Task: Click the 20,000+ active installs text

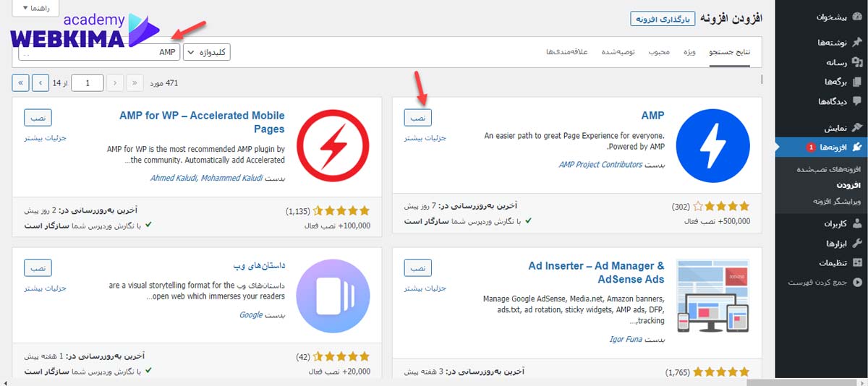Action: click(x=339, y=371)
